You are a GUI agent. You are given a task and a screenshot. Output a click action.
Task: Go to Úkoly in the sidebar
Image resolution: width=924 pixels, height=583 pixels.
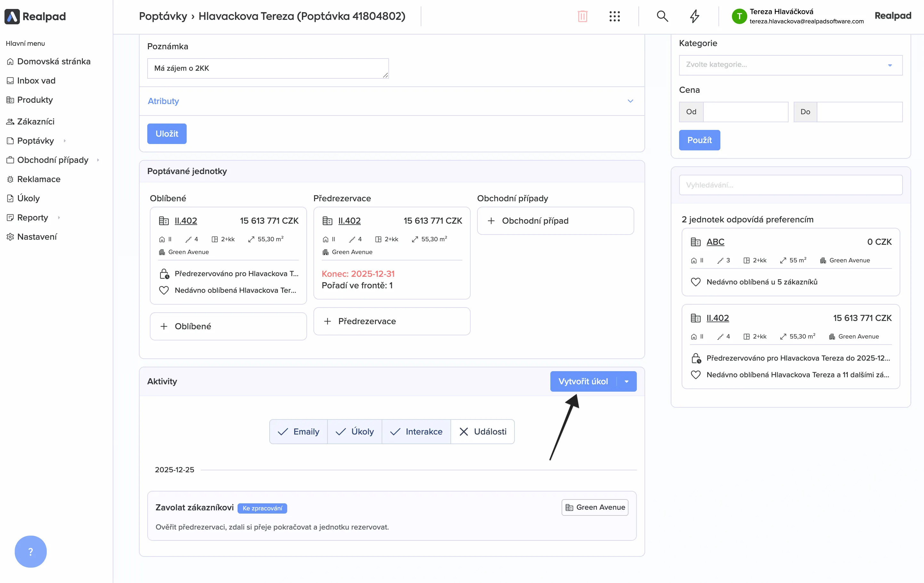[x=28, y=198]
